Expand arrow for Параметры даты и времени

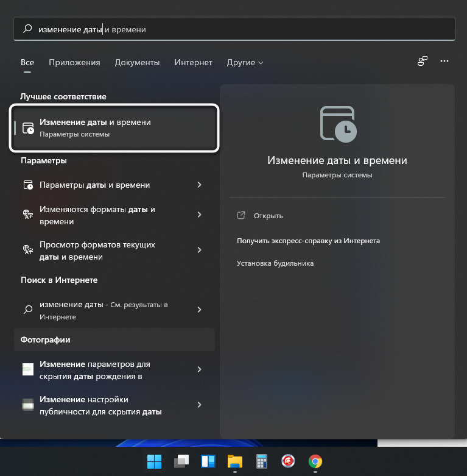pyautogui.click(x=199, y=185)
